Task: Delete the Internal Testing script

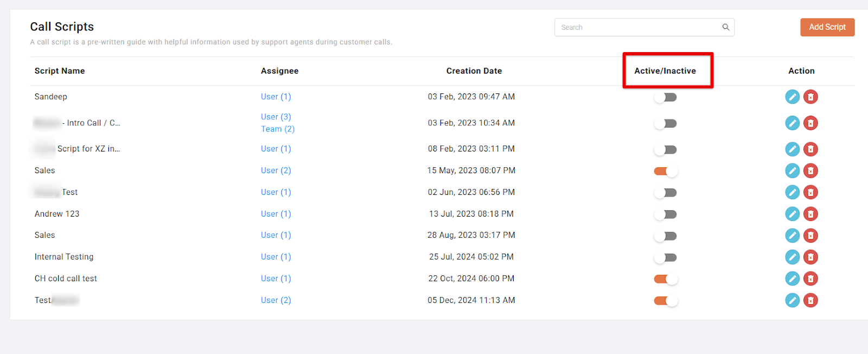Action: pos(810,257)
